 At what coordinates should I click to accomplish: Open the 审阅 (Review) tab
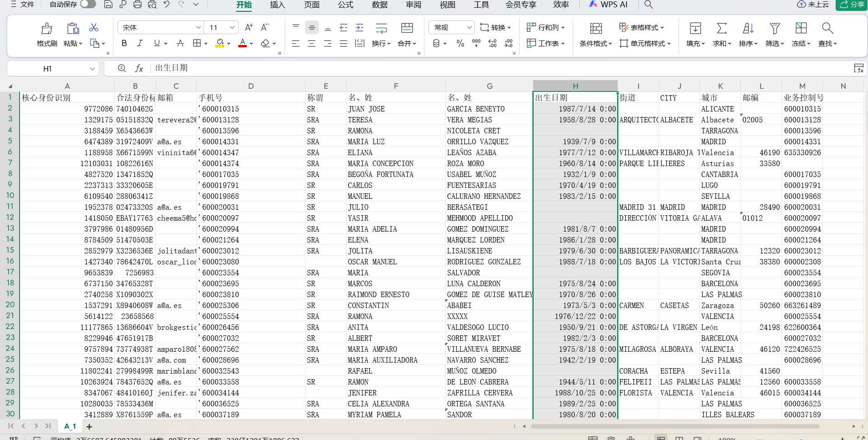pos(414,5)
